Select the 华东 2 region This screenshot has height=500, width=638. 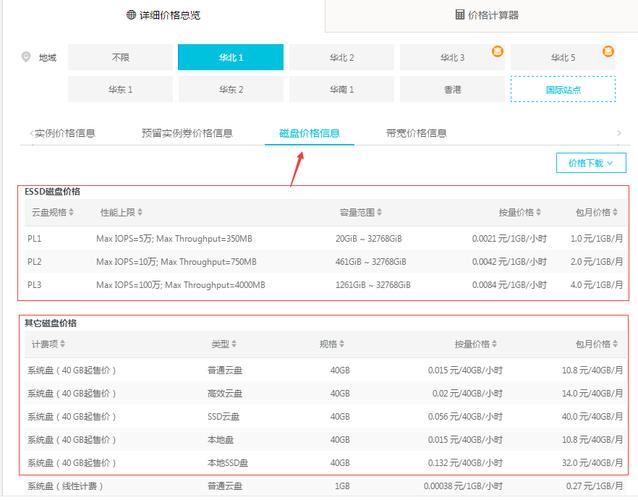tap(231, 89)
